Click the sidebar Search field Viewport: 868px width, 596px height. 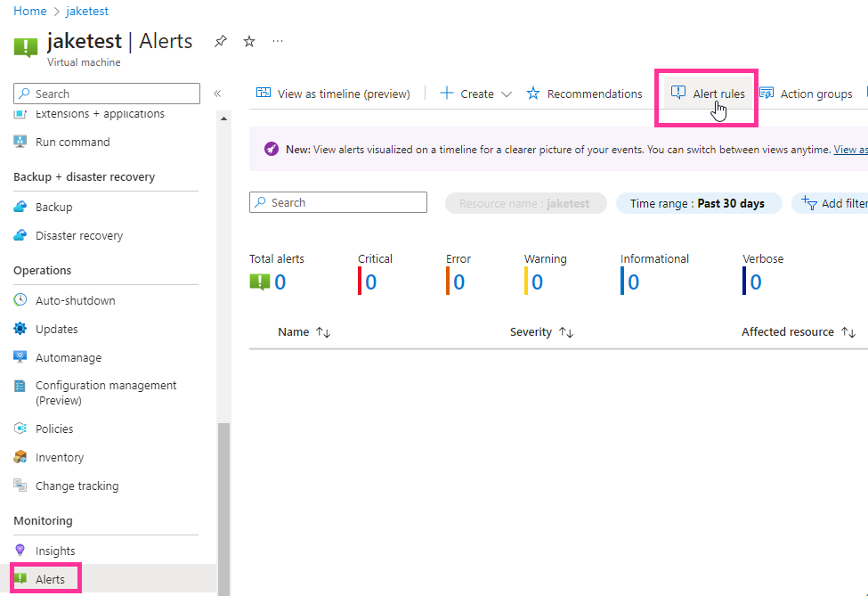coord(107,94)
